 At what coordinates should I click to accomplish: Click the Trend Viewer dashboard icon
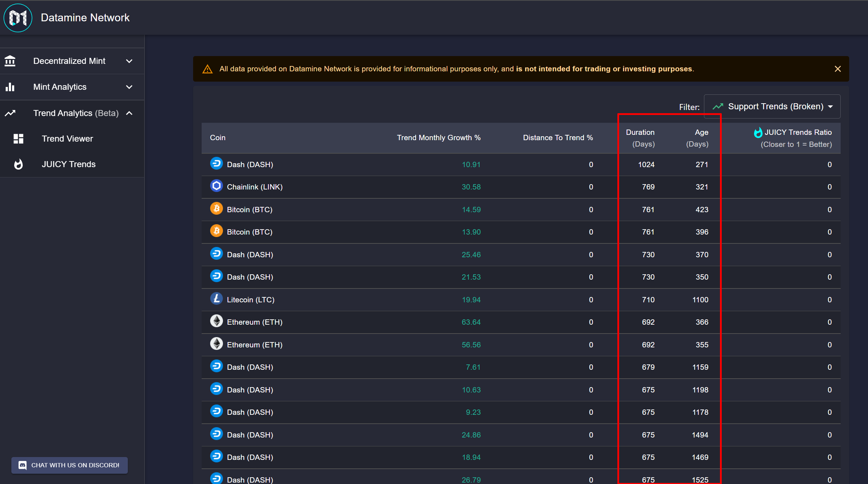[18, 139]
